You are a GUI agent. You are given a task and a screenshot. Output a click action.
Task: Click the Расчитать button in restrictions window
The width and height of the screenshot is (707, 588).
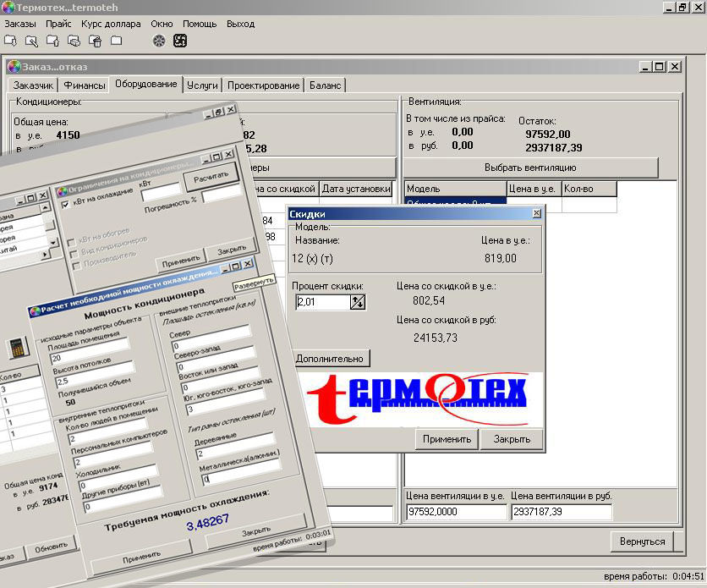click(211, 177)
